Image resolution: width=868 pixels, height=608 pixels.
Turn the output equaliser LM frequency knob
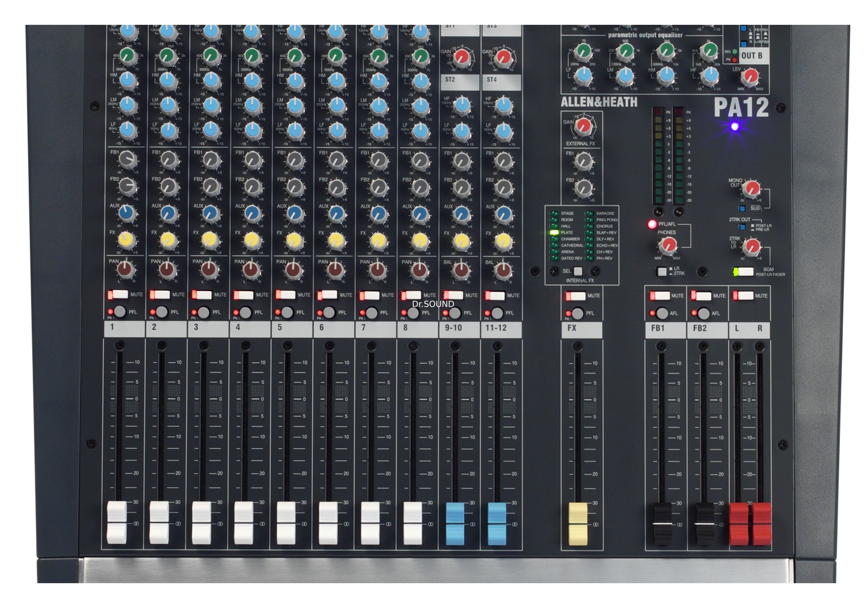pyautogui.click(x=625, y=51)
